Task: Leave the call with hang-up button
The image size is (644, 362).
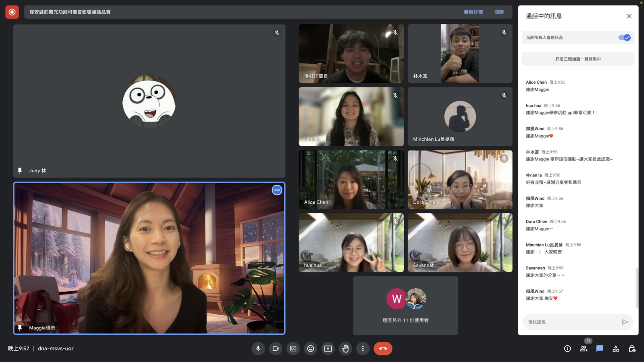Action: (383, 349)
